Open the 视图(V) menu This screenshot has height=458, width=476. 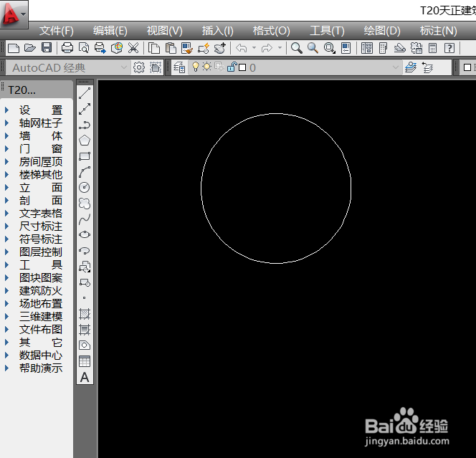[165, 31]
